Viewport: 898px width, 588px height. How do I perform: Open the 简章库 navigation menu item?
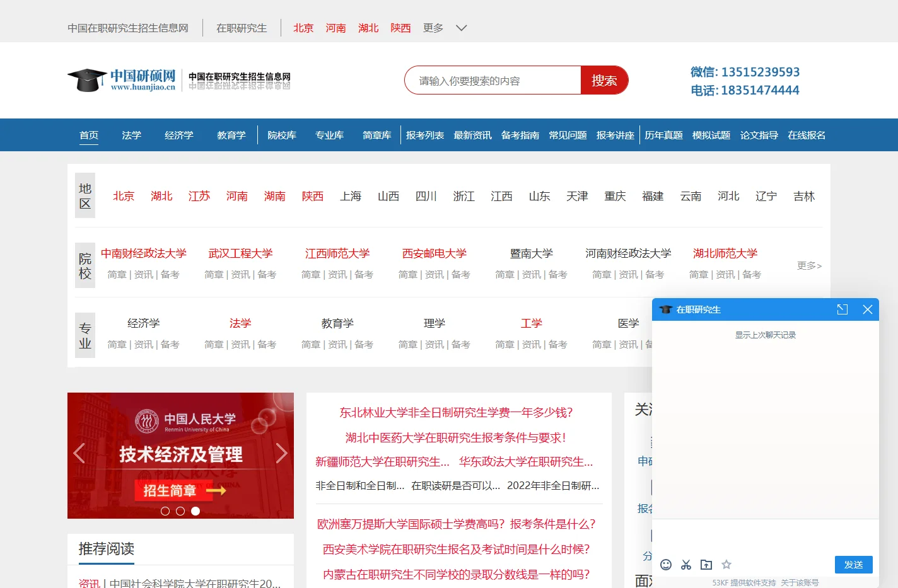point(377,135)
